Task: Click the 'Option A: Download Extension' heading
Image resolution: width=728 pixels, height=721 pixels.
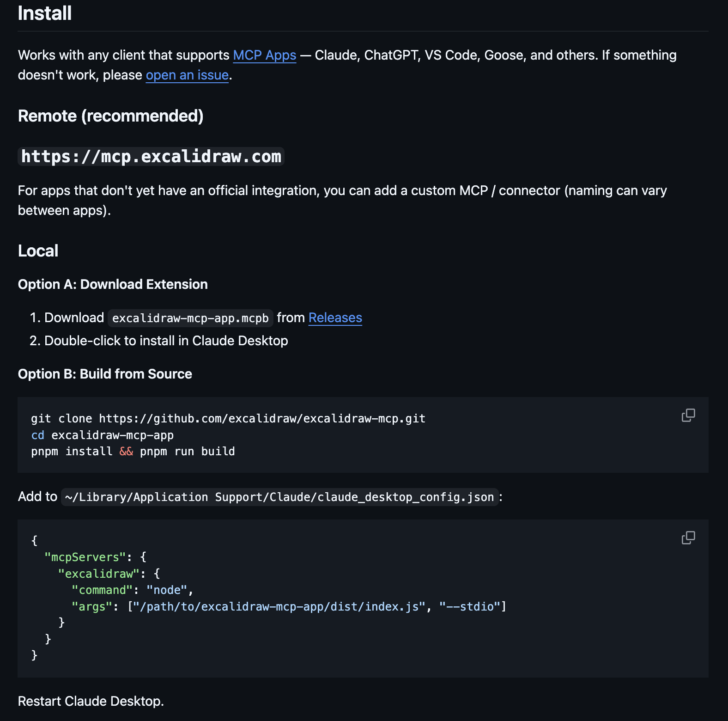Action: (113, 284)
